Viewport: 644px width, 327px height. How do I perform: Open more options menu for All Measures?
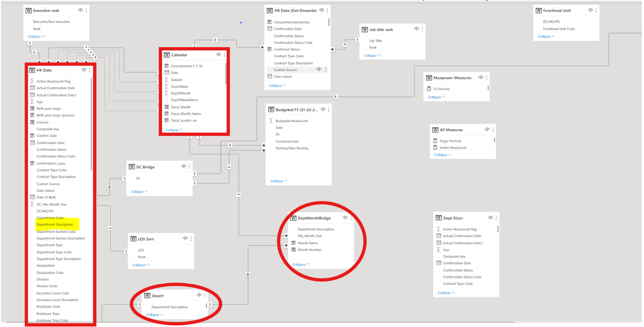click(x=492, y=130)
